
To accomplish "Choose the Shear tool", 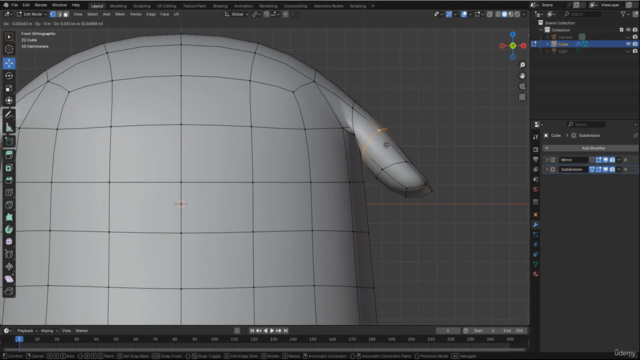I will [x=9, y=279].
